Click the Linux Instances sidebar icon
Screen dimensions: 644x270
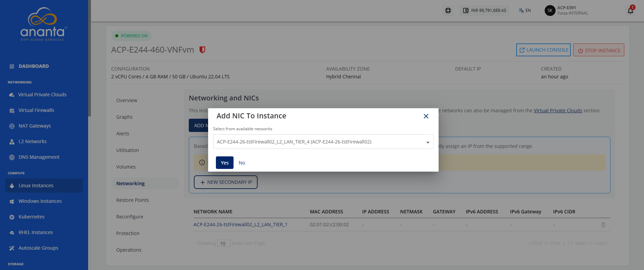[x=12, y=186]
